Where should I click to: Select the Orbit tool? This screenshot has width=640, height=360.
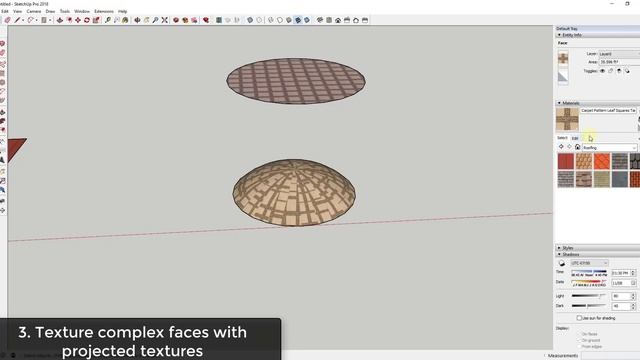click(137, 20)
